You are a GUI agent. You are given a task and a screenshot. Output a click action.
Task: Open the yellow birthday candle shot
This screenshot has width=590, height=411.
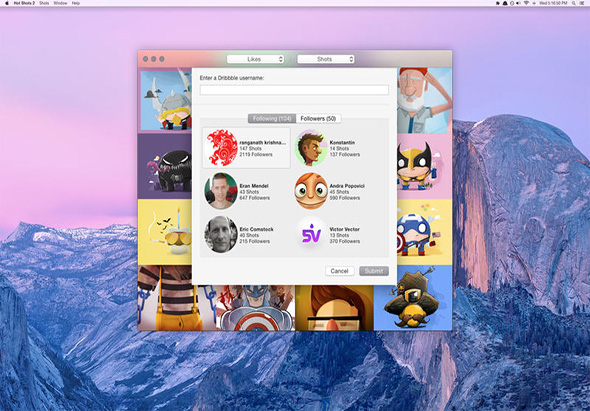click(166, 232)
